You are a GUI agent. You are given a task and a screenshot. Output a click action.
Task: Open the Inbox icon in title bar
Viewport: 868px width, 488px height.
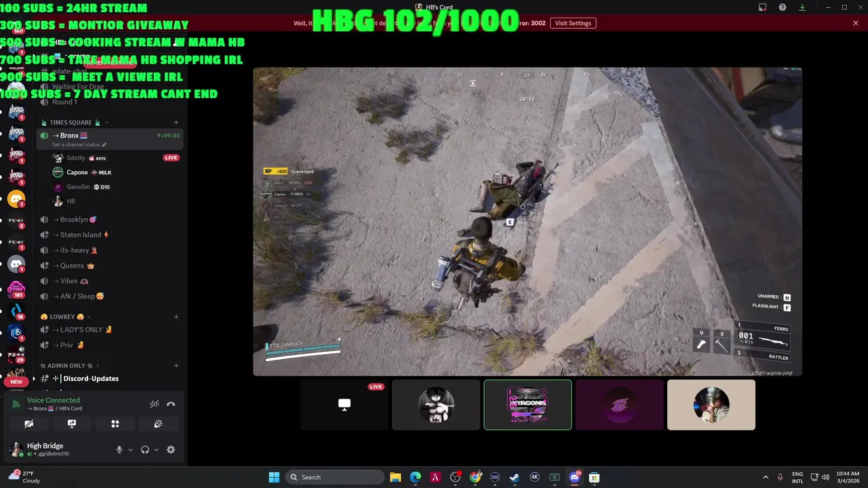pos(763,7)
